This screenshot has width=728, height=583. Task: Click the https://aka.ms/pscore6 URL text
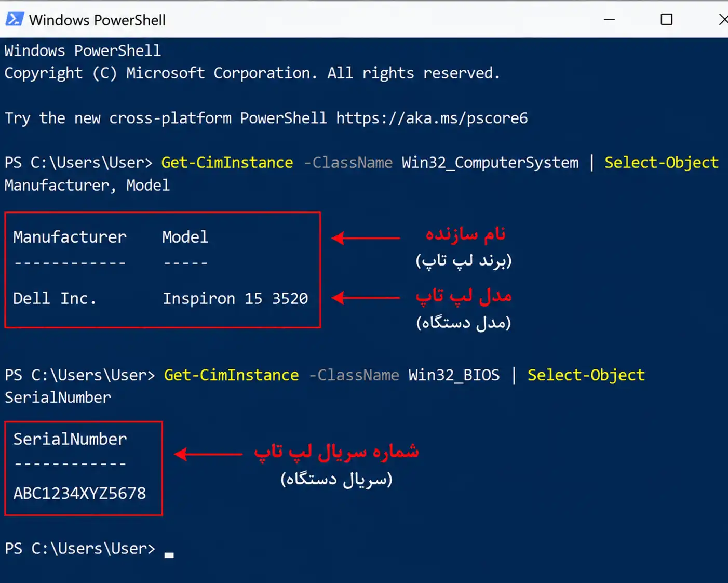432,118
